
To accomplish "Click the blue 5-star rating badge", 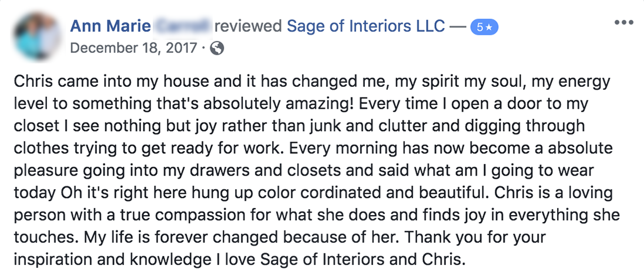I will [484, 27].
